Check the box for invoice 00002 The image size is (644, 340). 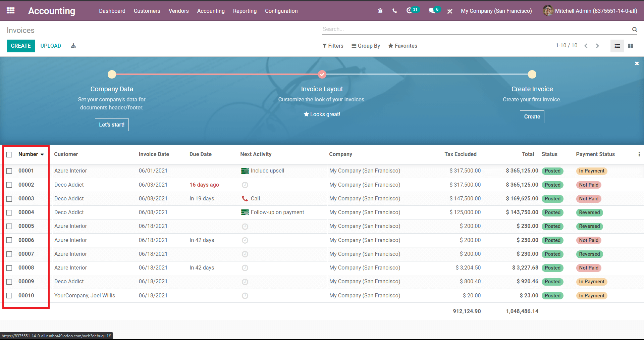pos(9,185)
